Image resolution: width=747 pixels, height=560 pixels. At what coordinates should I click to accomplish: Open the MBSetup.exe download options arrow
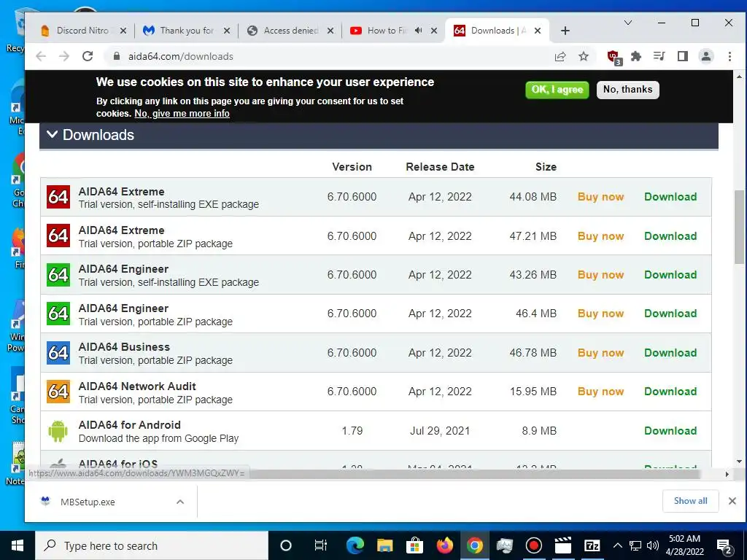pyautogui.click(x=180, y=502)
